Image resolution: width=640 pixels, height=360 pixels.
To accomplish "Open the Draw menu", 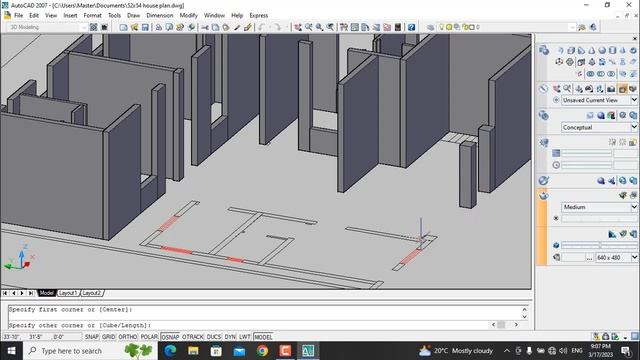I will click(133, 16).
